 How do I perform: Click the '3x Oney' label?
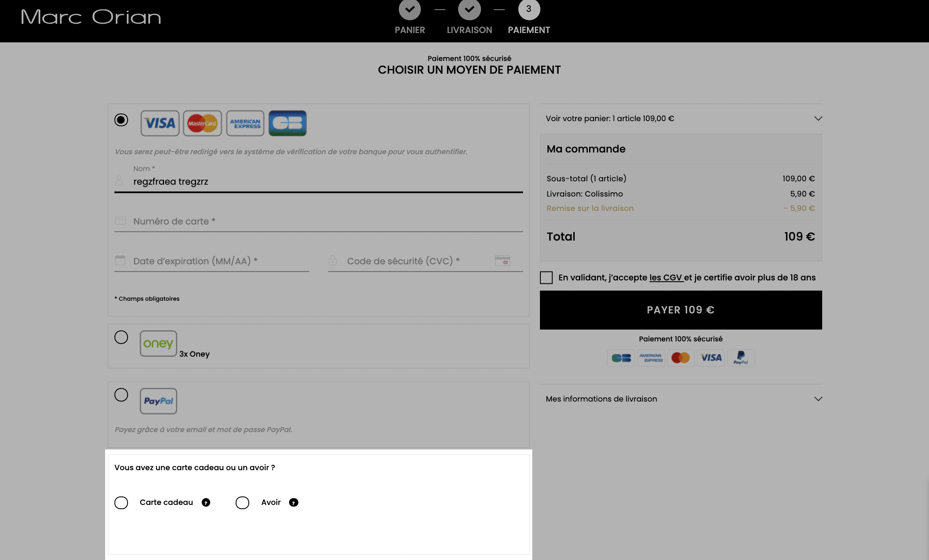(195, 354)
